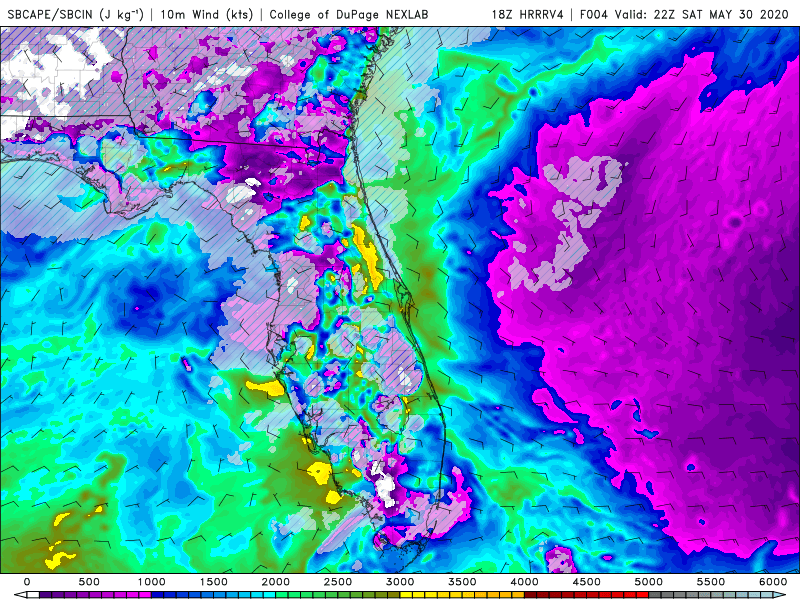
Task: Click the '5500' color bar label
Action: tap(711, 582)
